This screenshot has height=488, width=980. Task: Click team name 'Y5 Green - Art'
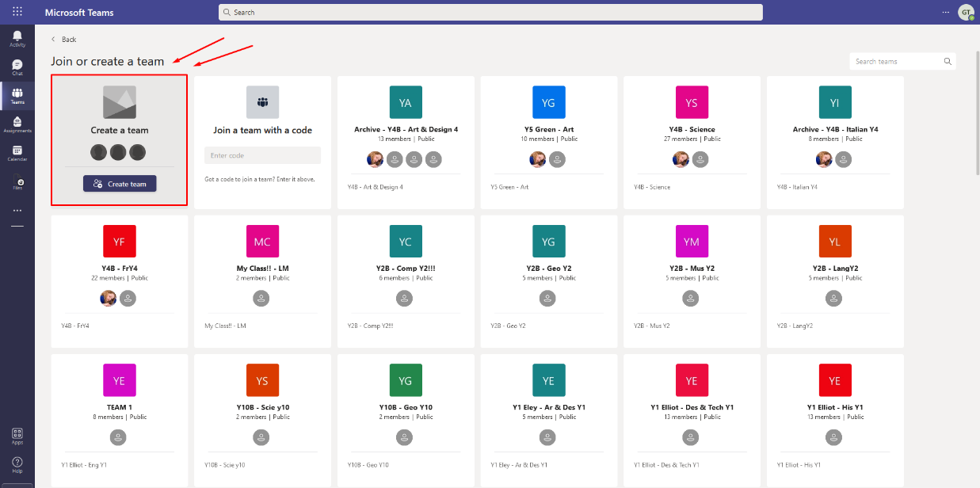coord(549,129)
